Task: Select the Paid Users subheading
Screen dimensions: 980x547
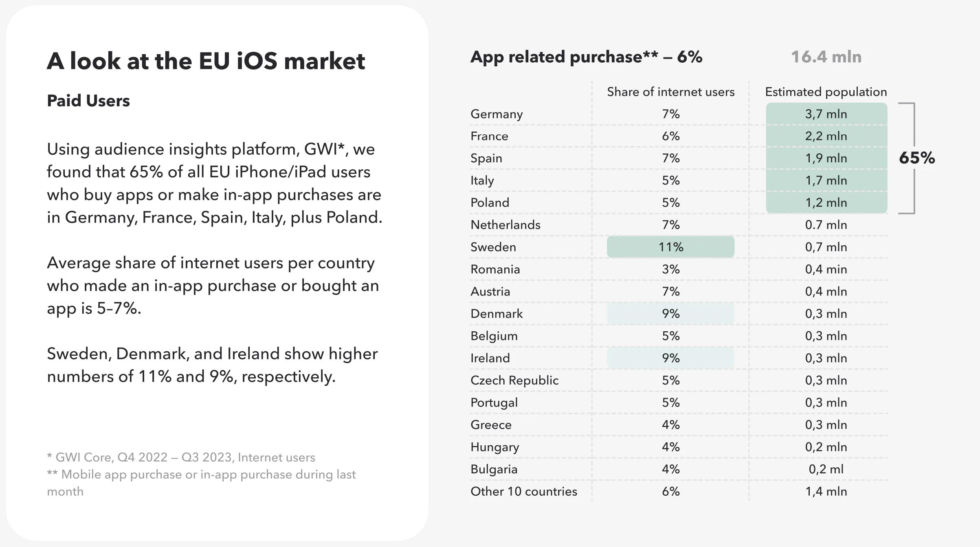Action: pos(88,101)
